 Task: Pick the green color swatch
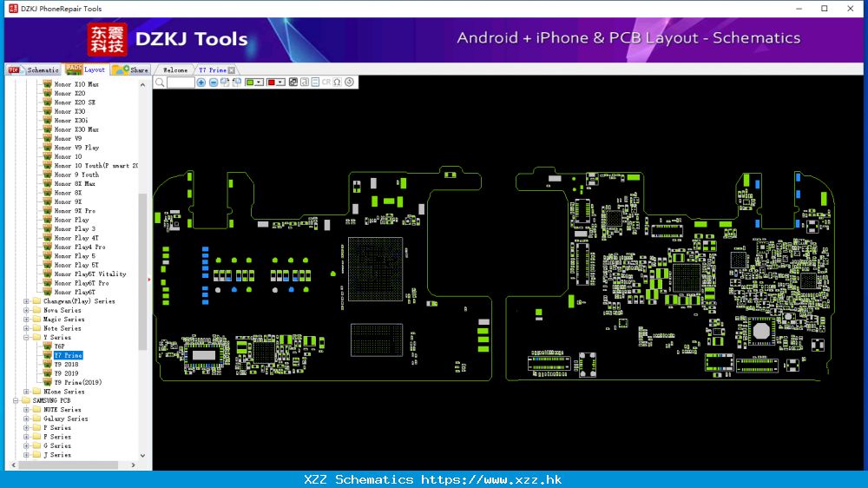(250, 82)
